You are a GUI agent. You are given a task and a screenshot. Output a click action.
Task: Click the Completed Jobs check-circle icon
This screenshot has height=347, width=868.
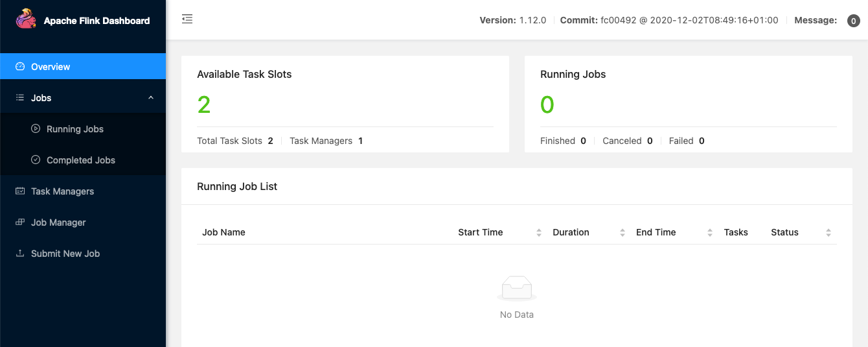[x=36, y=160]
